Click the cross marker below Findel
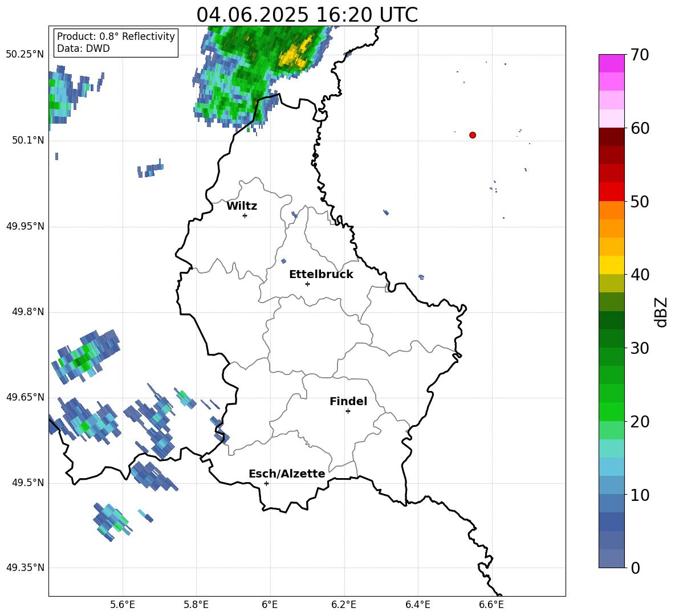Screen dimensions: 675x616 348,411
